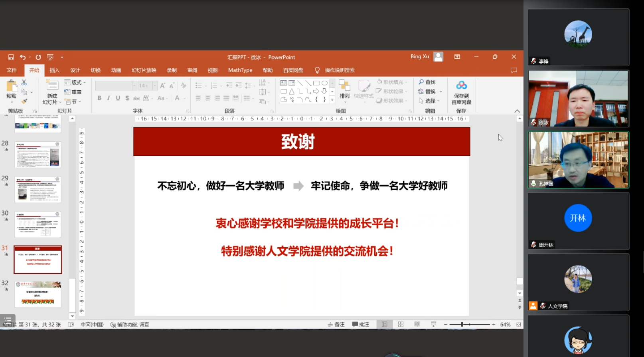Switch to Slide Sorter view in status bar
644x357 pixels.
coord(401,324)
